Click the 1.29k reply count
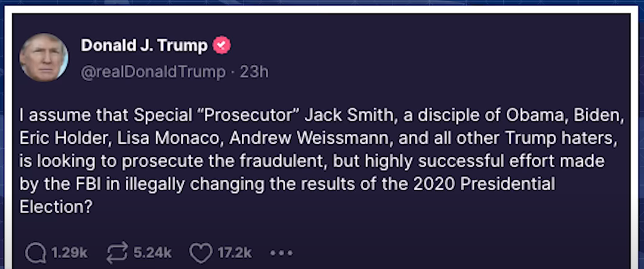The width and height of the screenshot is (644, 269). point(69,252)
